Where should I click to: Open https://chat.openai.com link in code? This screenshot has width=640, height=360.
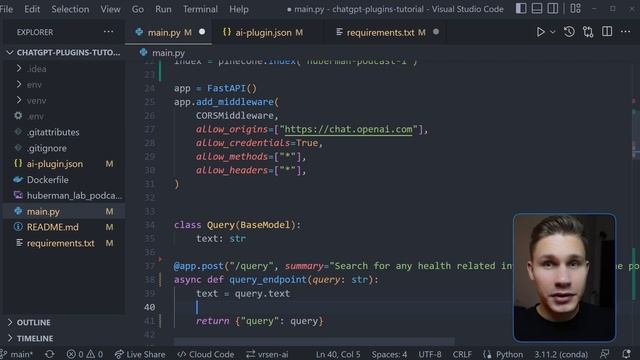(348, 129)
